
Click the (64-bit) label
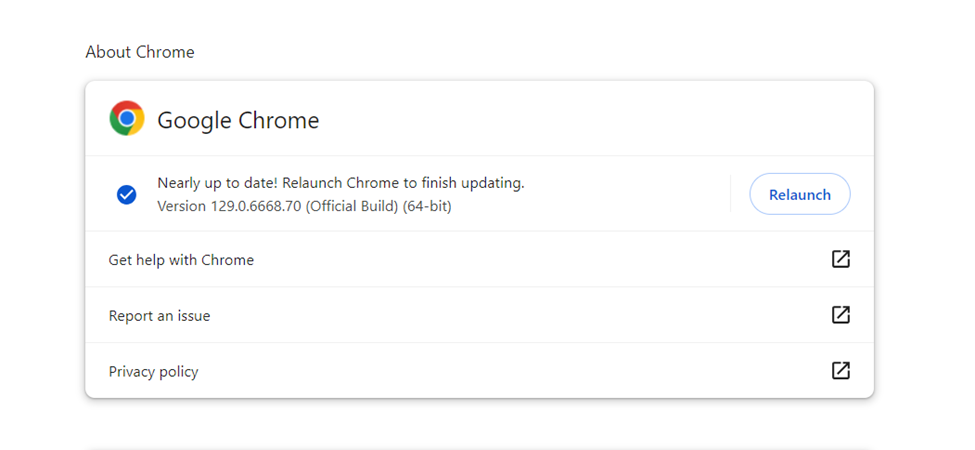[427, 206]
